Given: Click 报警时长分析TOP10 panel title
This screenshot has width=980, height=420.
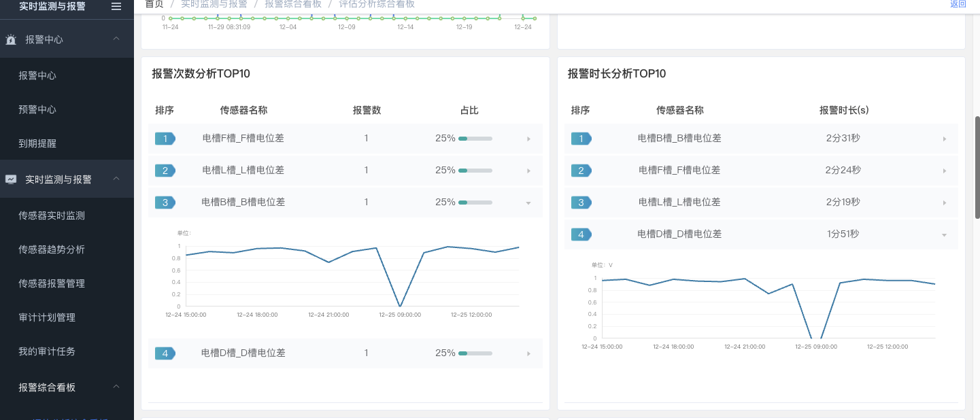Looking at the screenshot, I should click(617, 73).
